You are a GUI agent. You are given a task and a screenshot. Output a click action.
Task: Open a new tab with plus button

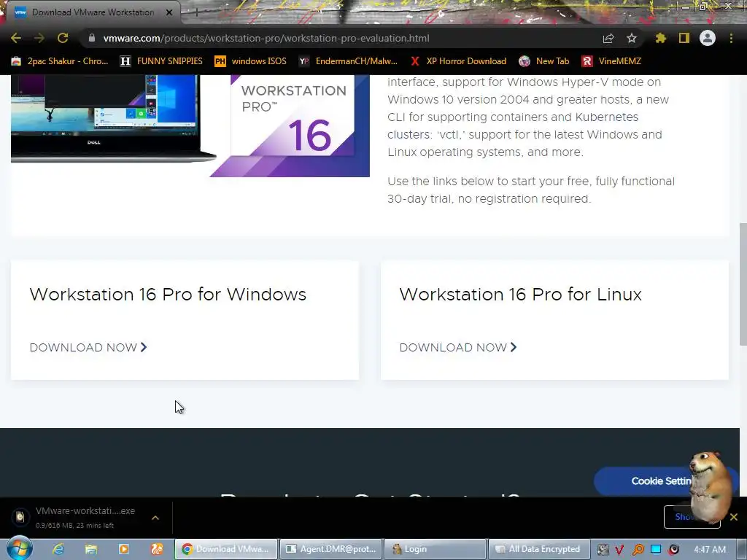tap(196, 12)
